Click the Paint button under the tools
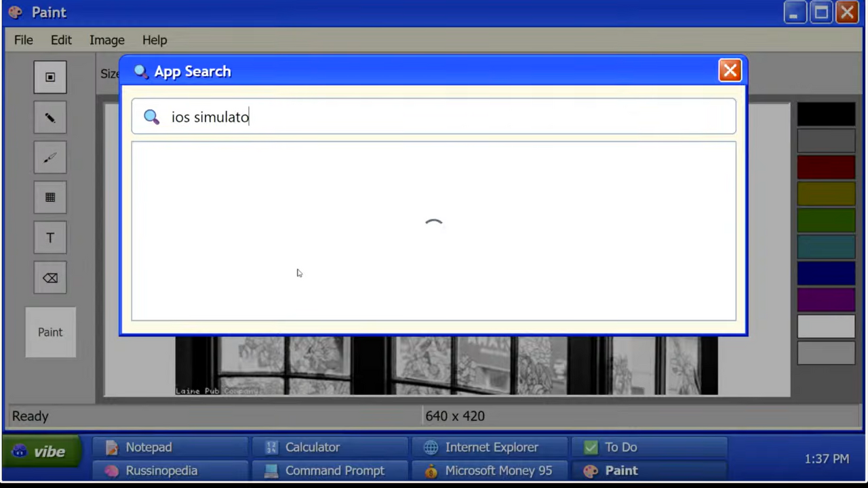 tap(50, 332)
